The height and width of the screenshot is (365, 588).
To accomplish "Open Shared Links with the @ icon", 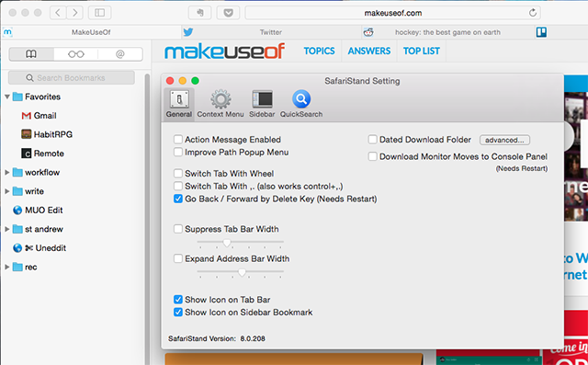I will tap(120, 54).
